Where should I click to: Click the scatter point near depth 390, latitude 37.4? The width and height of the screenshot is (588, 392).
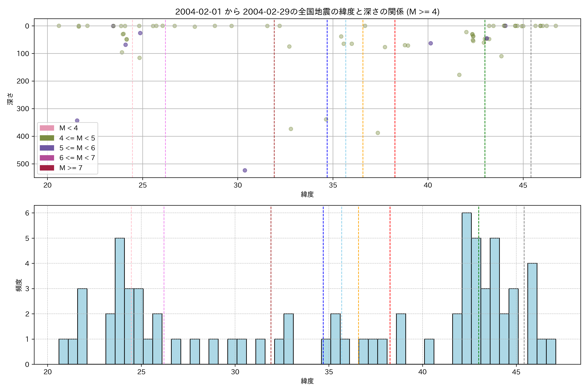click(377, 133)
